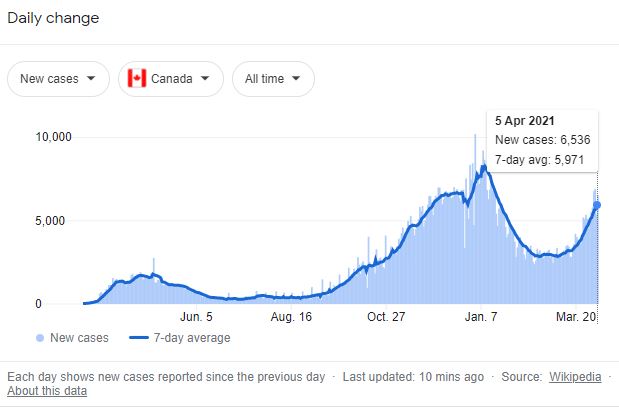Click the New cases legend dot
Screen dimensions: 619x409
pyautogui.click(x=39, y=338)
